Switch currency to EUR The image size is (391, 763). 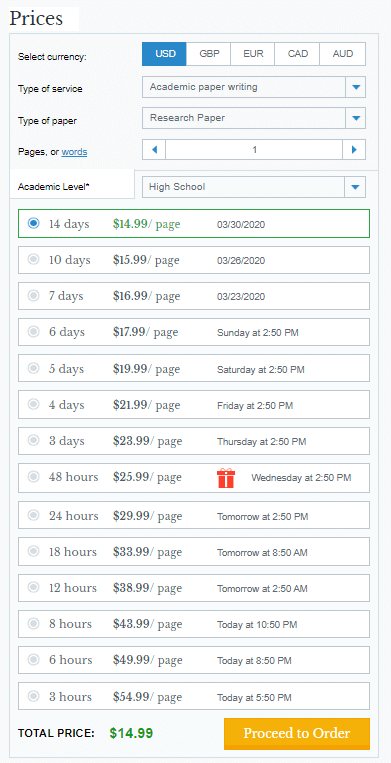point(253,54)
